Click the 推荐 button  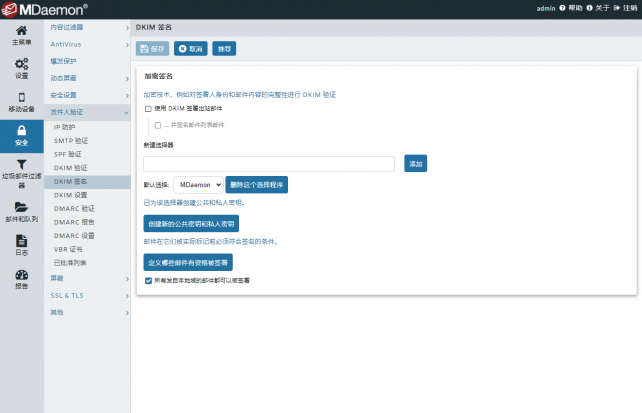(x=224, y=49)
